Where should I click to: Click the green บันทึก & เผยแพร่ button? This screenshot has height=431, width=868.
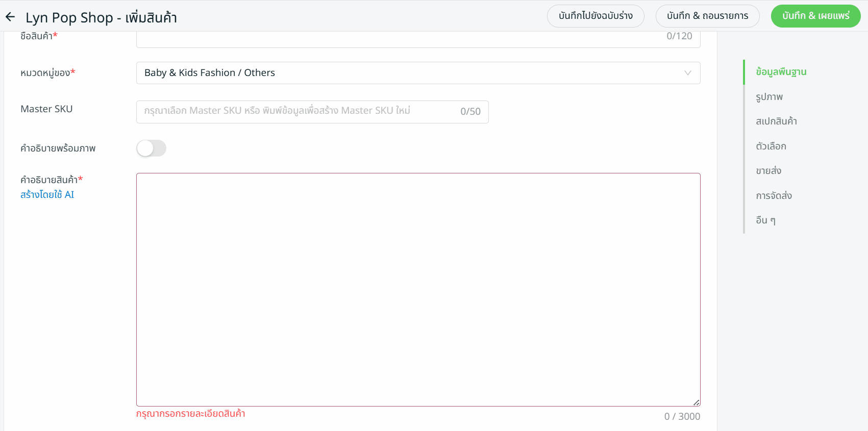(815, 16)
